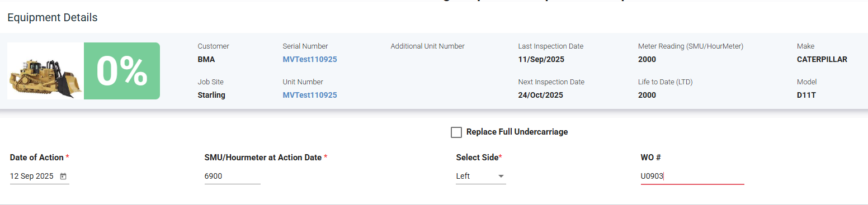Click the selected 'Left' side value
Screen dimensions: 868x205
pyautogui.click(x=463, y=176)
